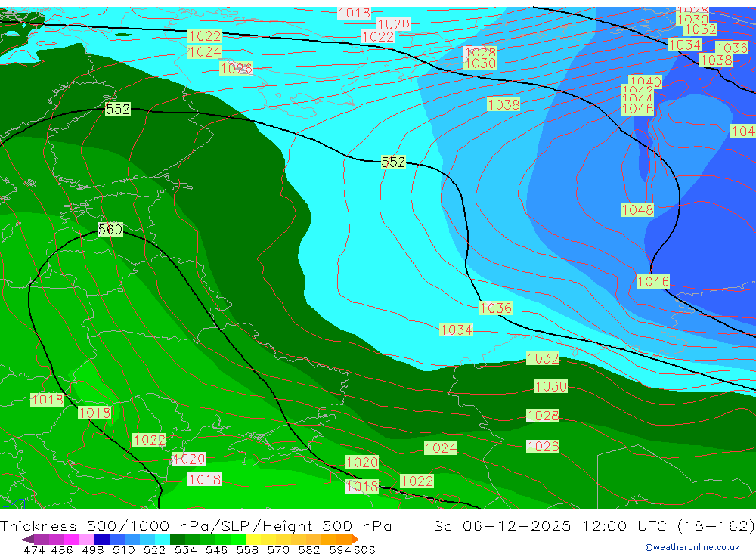Screen dimensions: 756x554
Task: Click the 558 legend value
Action: click(247, 549)
